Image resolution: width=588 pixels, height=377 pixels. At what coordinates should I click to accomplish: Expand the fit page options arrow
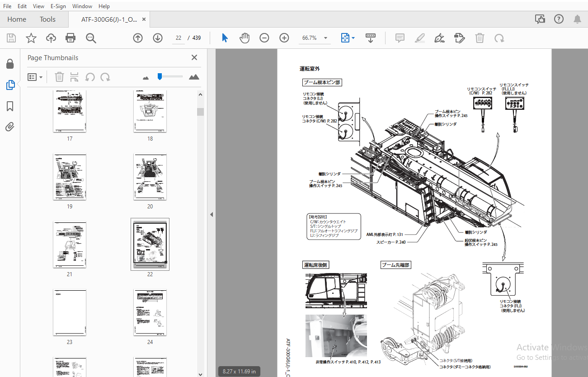click(353, 38)
